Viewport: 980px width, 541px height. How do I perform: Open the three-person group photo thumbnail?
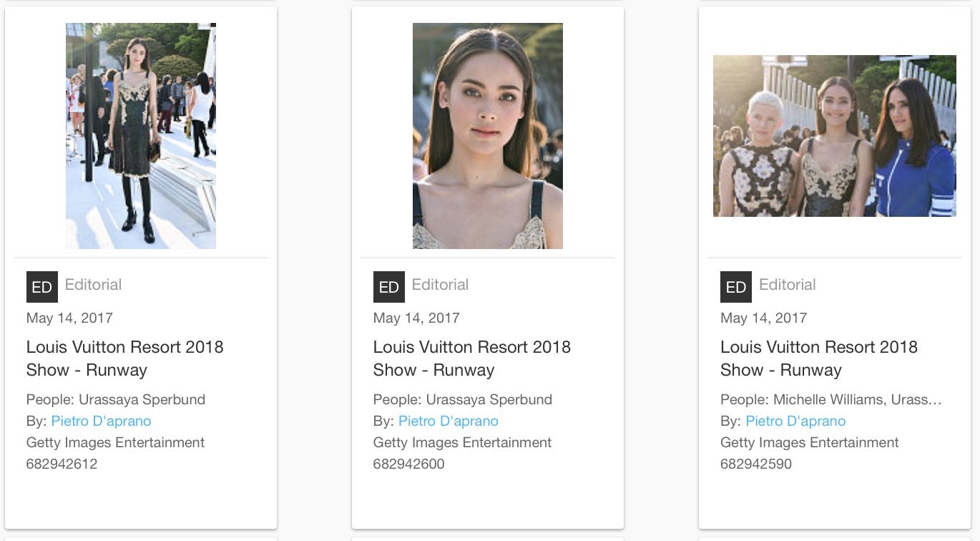835,136
